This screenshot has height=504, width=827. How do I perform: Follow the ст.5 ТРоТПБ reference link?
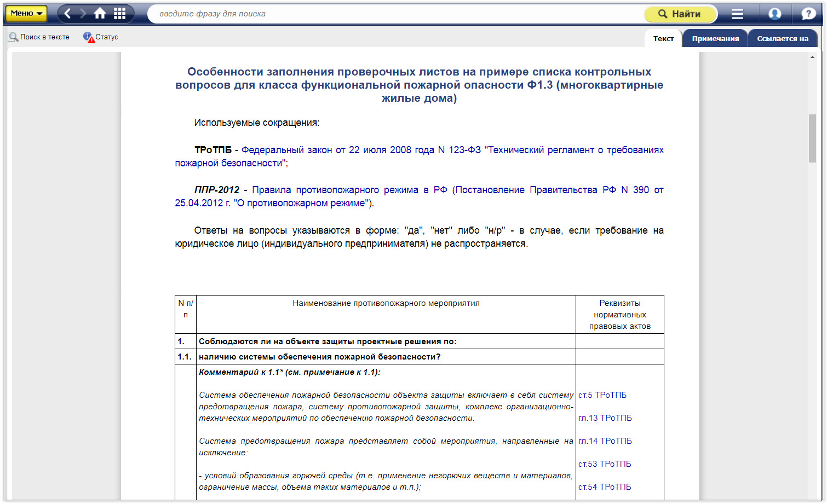(602, 395)
